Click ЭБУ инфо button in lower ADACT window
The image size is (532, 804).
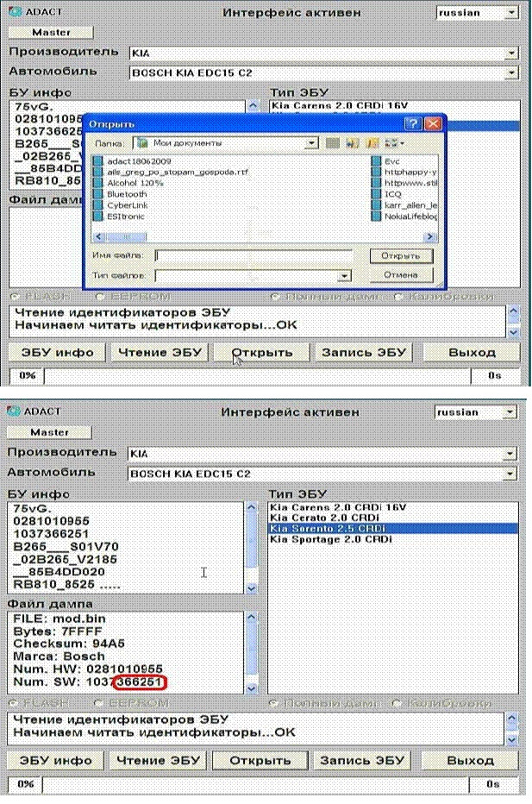click(55, 760)
